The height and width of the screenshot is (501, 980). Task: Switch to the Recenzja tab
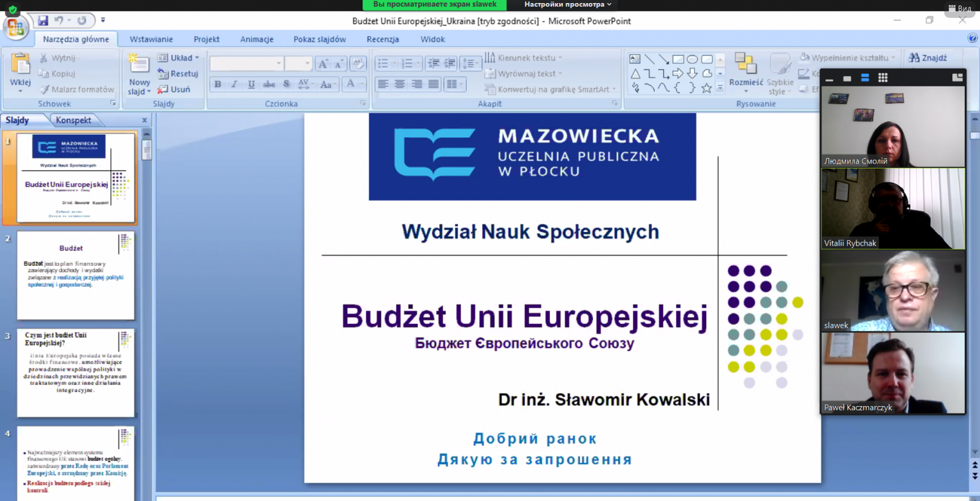[383, 39]
